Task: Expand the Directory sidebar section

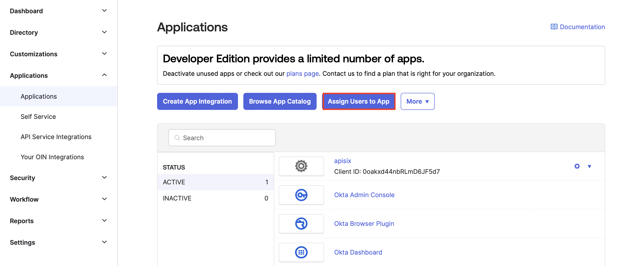Action: coord(104,32)
